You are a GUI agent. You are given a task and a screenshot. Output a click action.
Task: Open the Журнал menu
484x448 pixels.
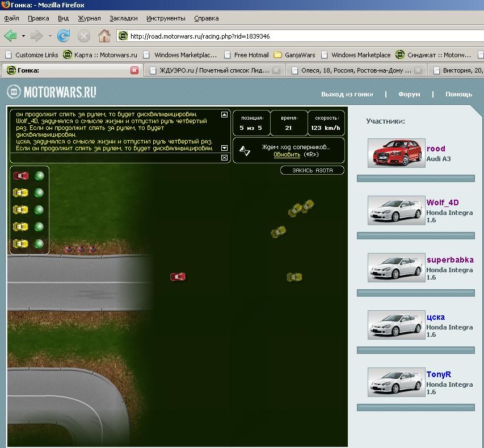[x=89, y=18]
